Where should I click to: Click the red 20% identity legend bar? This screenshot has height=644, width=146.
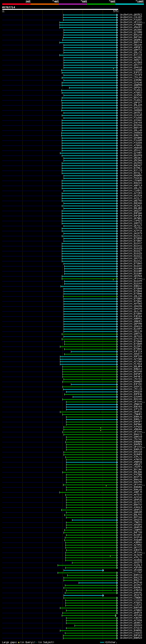[16, 4]
